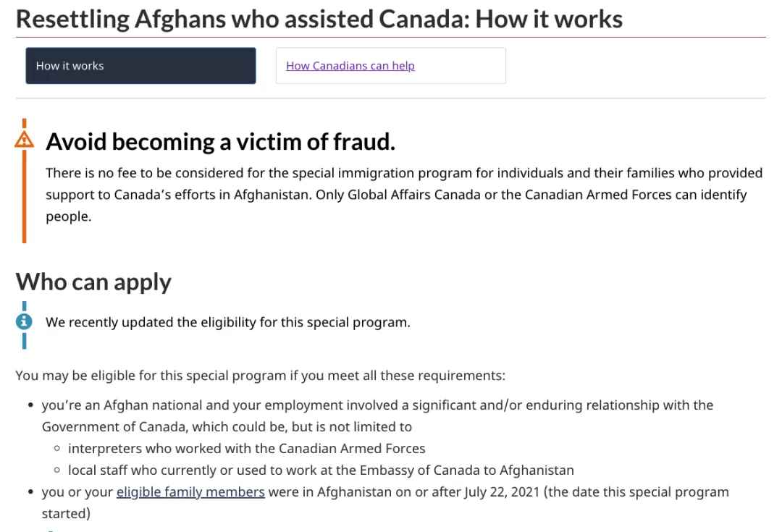Click the word "started)" ending the last bullet
Screen dimensions: 782x532
click(x=67, y=514)
